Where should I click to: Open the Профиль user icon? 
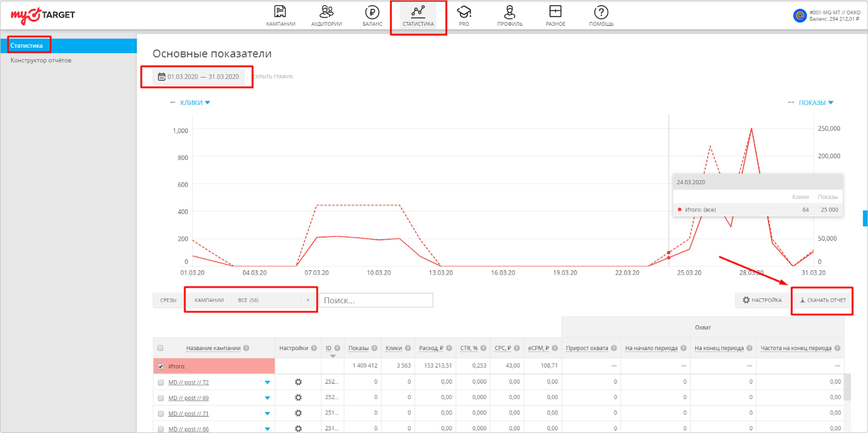pyautogui.click(x=509, y=12)
